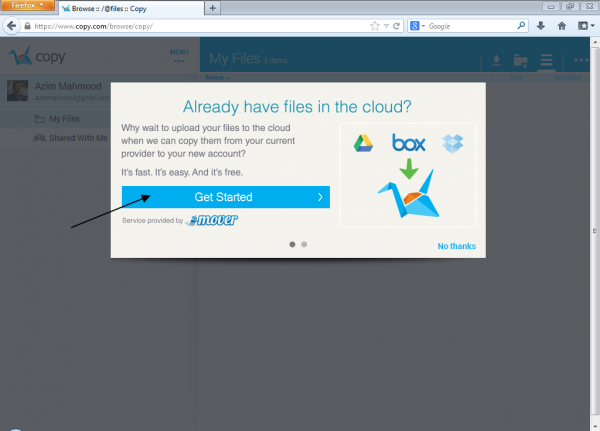The width and height of the screenshot is (600, 431).
Task: Click the site identity padlock icon
Action: [x=27, y=26]
